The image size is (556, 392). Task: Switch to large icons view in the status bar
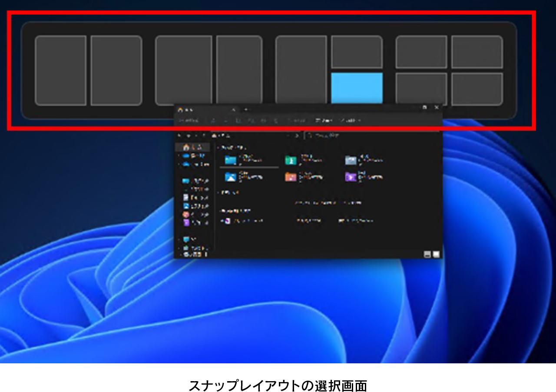click(x=436, y=254)
